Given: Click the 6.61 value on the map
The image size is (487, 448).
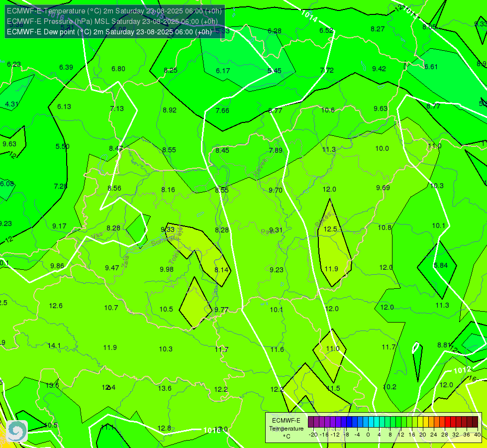Looking at the screenshot, I should pos(431,67).
